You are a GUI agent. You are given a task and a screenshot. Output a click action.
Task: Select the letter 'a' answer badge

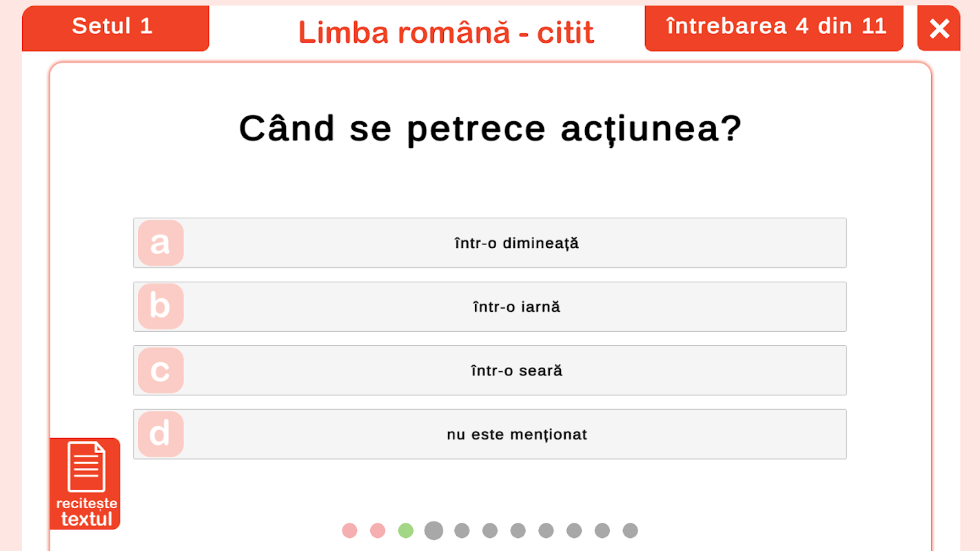pyautogui.click(x=161, y=243)
